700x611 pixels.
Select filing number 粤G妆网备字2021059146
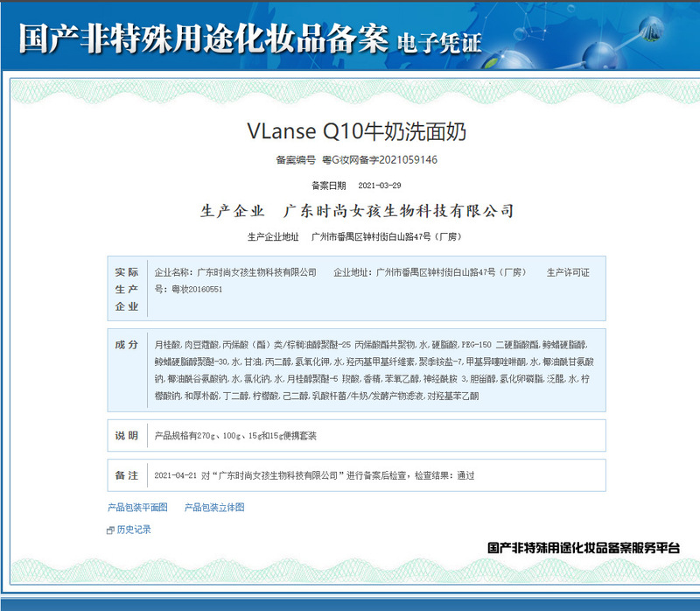point(380,160)
